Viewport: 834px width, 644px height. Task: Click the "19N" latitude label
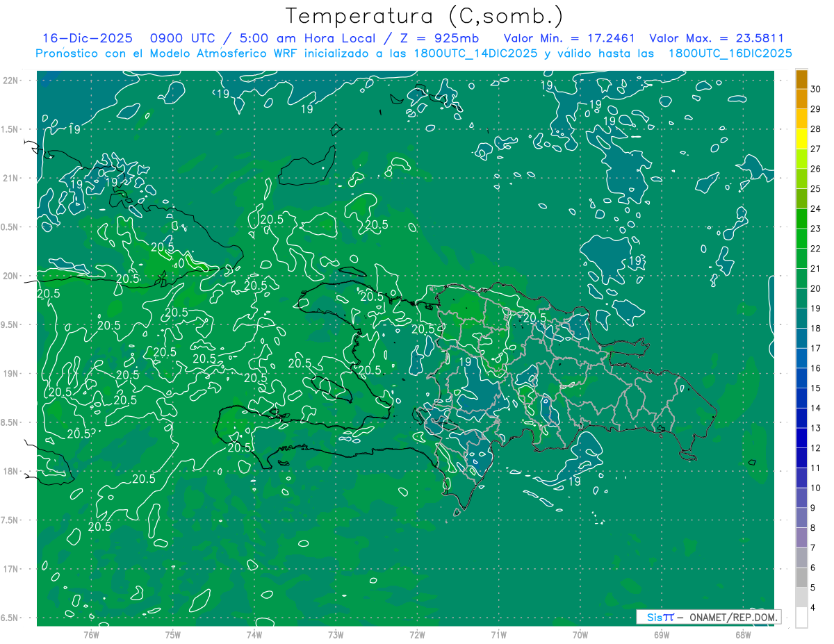(12, 374)
